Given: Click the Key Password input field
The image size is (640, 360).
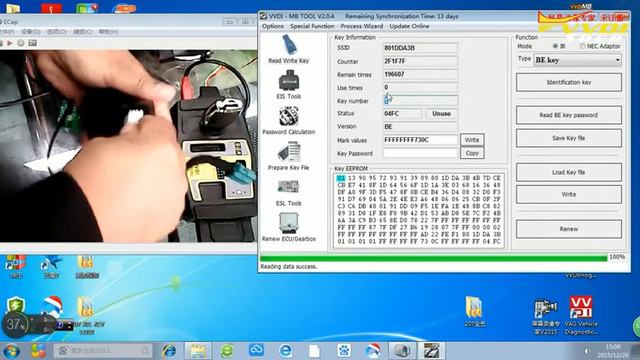Looking at the screenshot, I should [x=420, y=153].
